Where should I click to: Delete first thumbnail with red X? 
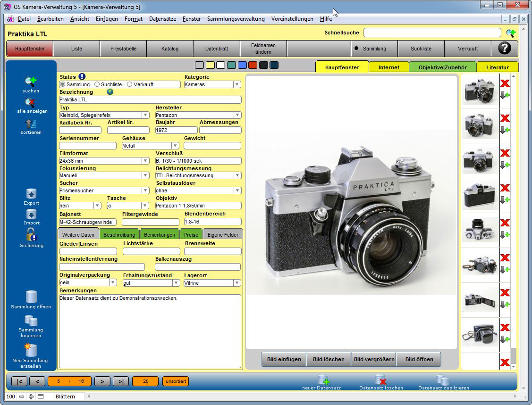click(x=505, y=83)
